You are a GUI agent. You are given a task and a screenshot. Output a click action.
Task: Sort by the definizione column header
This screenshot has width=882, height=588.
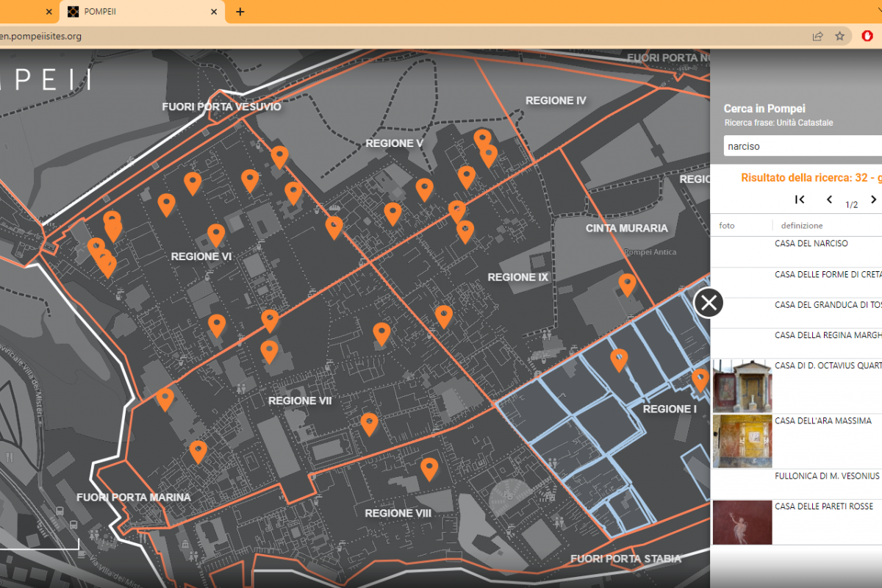pyautogui.click(x=802, y=226)
